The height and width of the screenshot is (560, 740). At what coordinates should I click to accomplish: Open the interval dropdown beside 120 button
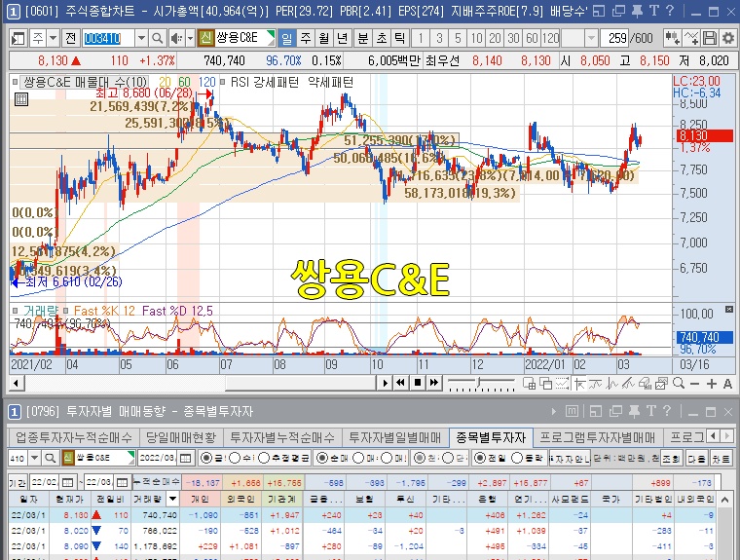coord(591,38)
